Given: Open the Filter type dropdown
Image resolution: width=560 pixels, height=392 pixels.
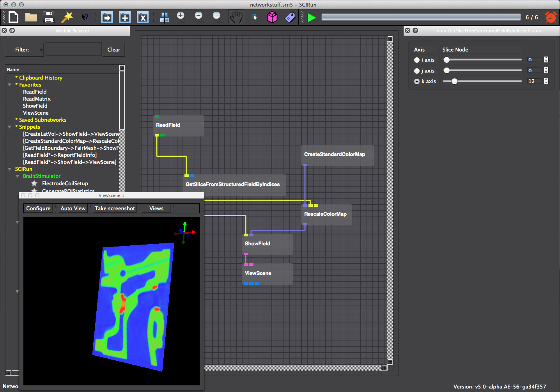Looking at the screenshot, I should coord(24,50).
